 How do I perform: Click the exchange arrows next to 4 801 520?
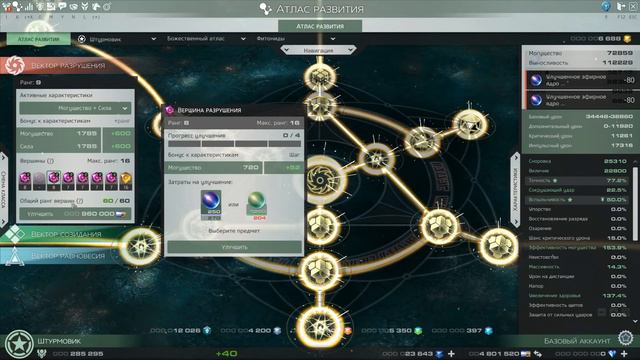tap(538, 353)
